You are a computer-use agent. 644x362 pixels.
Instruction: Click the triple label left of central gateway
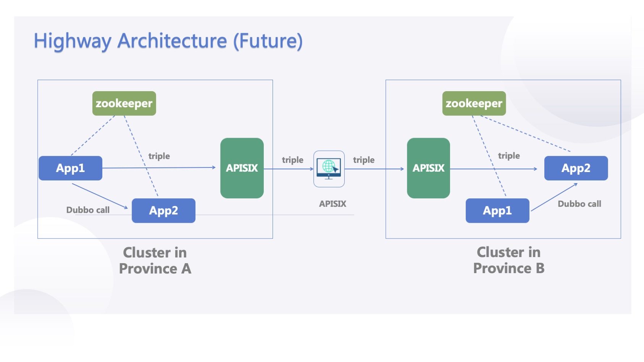coord(292,160)
